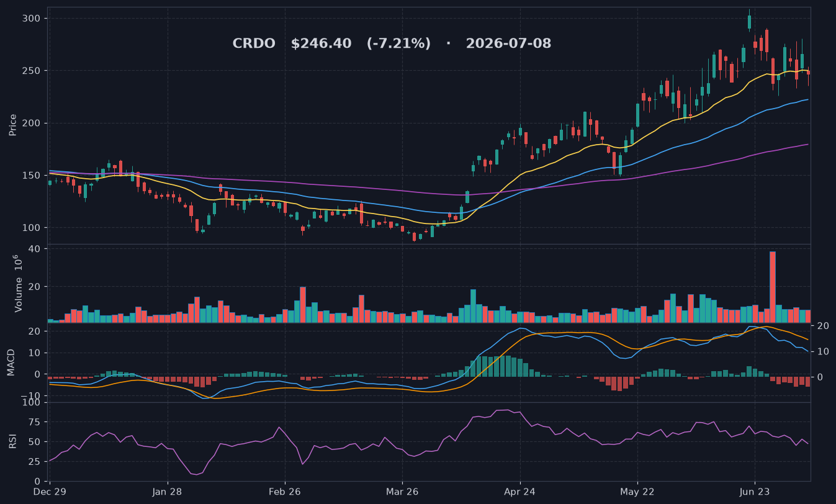Click the (-7.21%) change value

pyautogui.click(x=398, y=44)
